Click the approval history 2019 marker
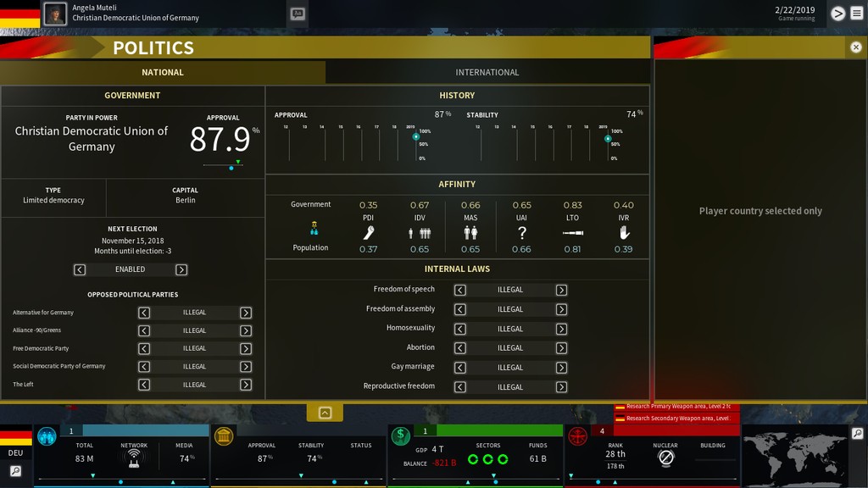The image size is (868, 488). click(415, 136)
